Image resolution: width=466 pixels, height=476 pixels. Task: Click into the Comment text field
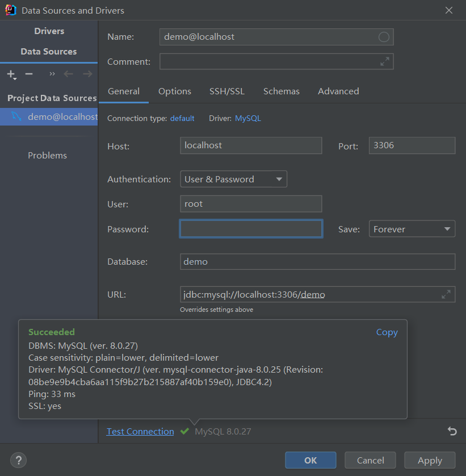coord(276,61)
